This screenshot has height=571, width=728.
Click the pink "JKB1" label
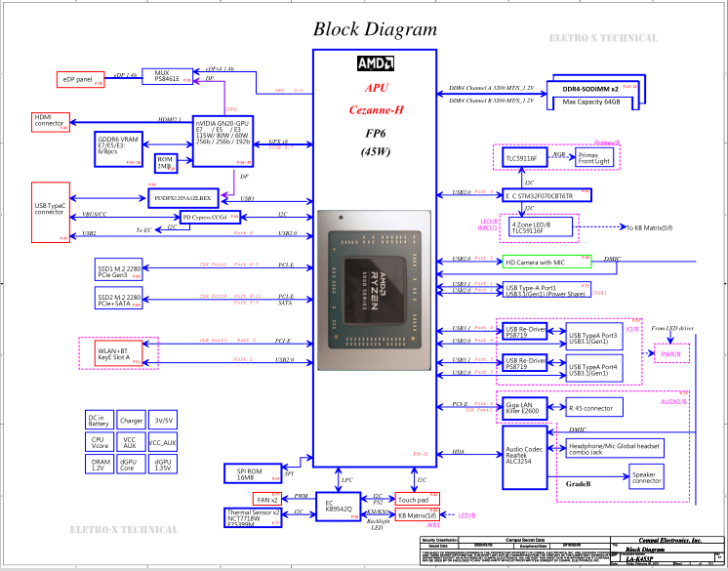(433, 525)
